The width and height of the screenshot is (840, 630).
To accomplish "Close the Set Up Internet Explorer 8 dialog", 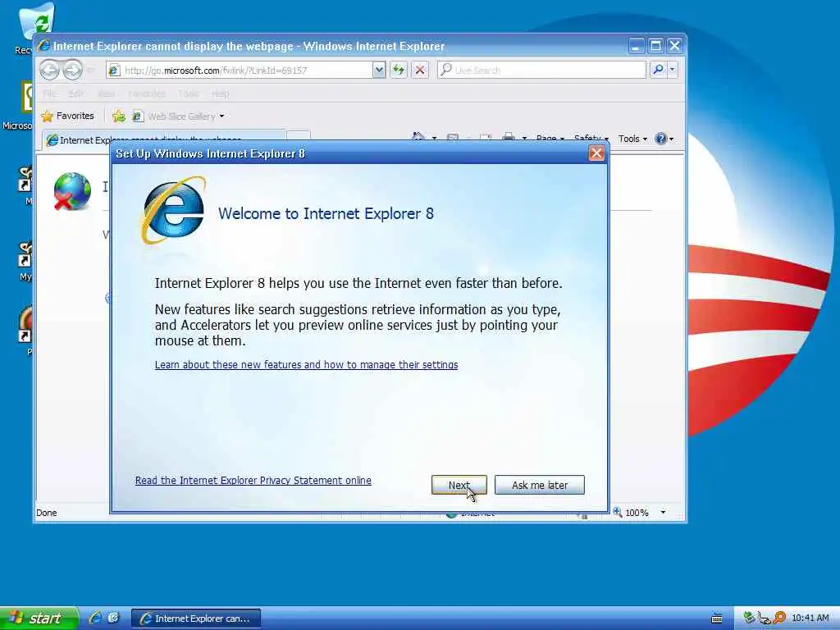I will click(596, 153).
